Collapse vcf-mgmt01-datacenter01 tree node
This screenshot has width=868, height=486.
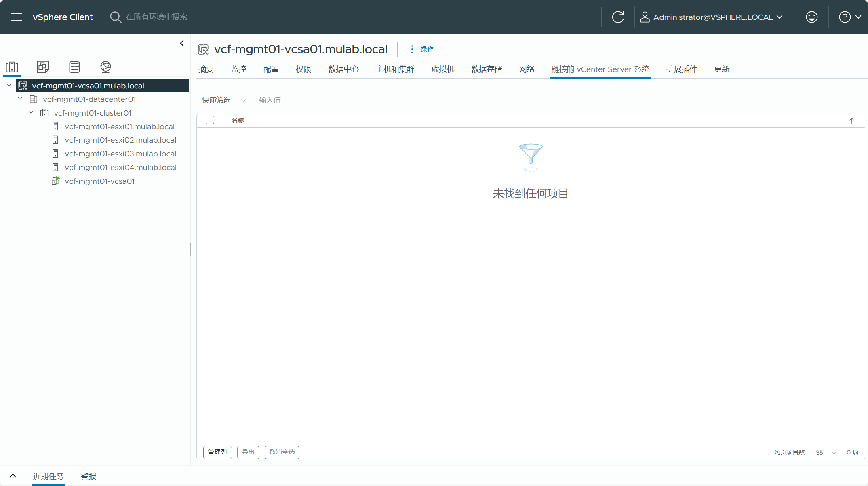tap(20, 99)
